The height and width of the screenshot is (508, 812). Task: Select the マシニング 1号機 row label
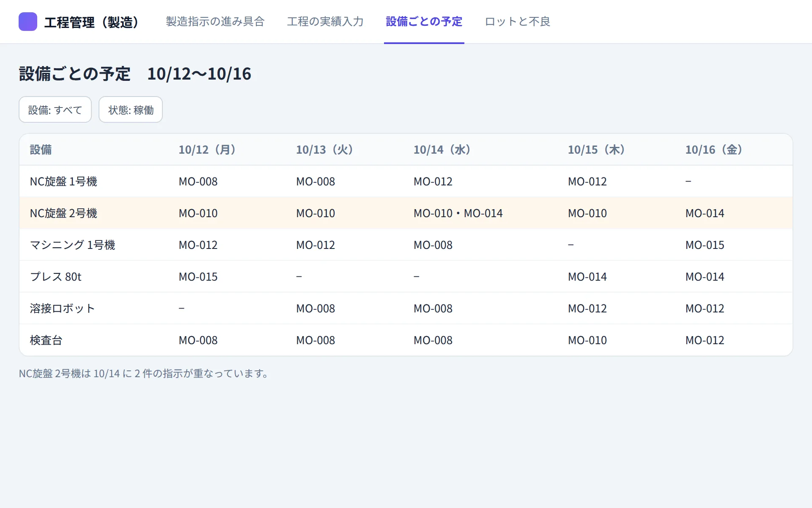pyautogui.click(x=72, y=245)
